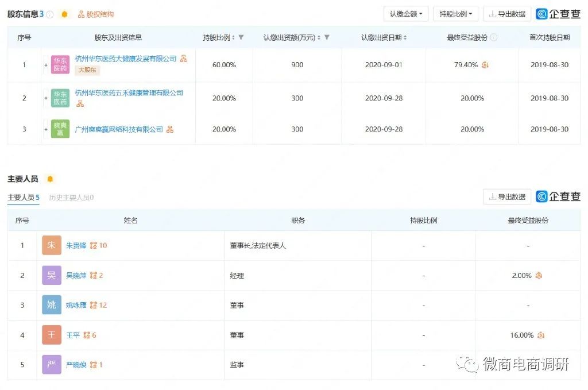
Task: Open profile link for 姚咏雁
Action: 76,305
